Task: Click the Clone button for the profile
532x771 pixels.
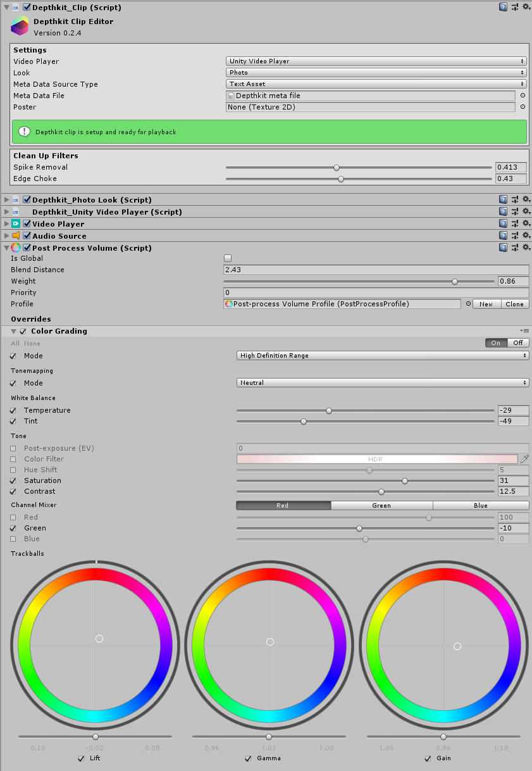Action: pyautogui.click(x=514, y=304)
